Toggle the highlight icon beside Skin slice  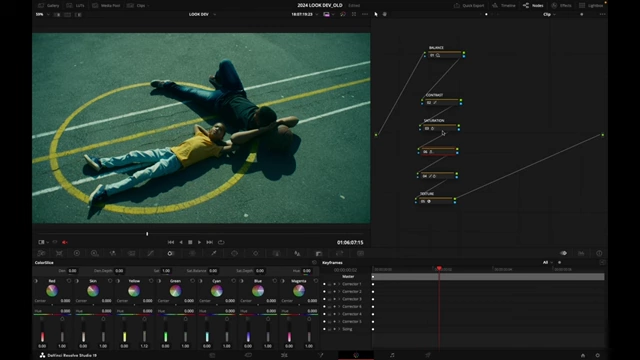[77, 281]
